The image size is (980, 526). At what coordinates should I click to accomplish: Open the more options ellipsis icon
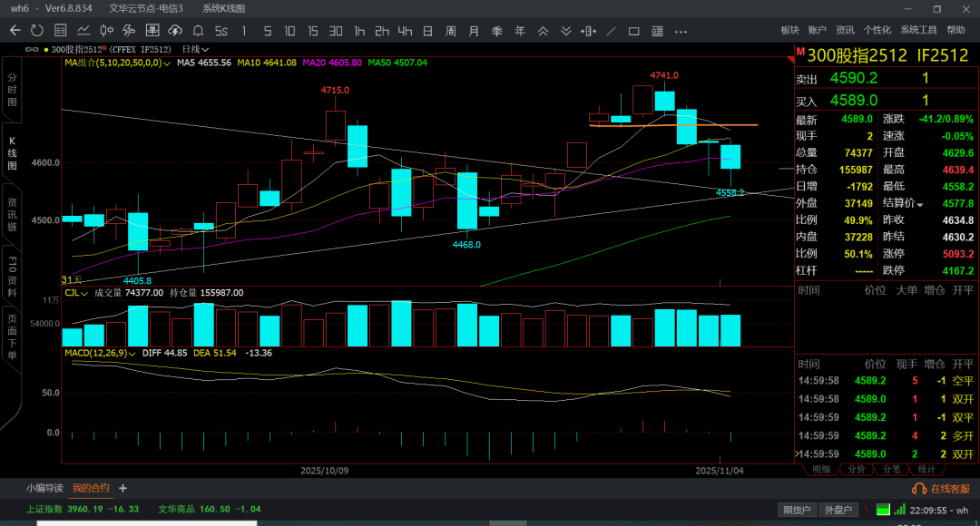click(681, 31)
